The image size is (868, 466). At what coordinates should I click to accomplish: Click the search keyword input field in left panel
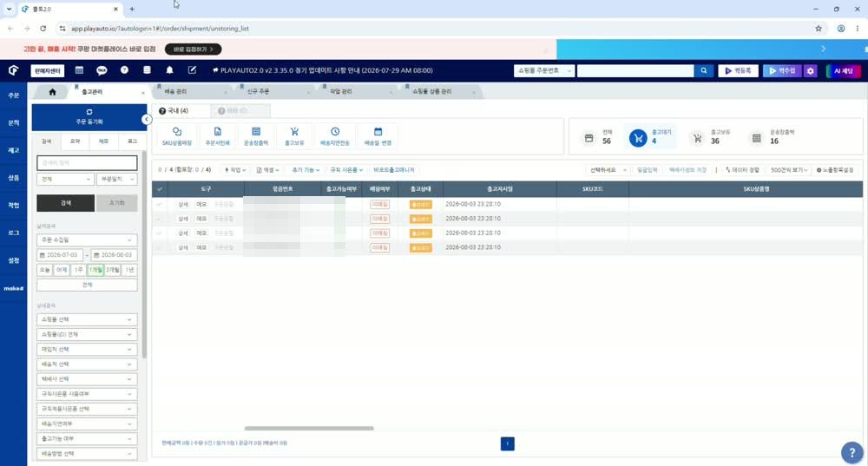point(87,163)
